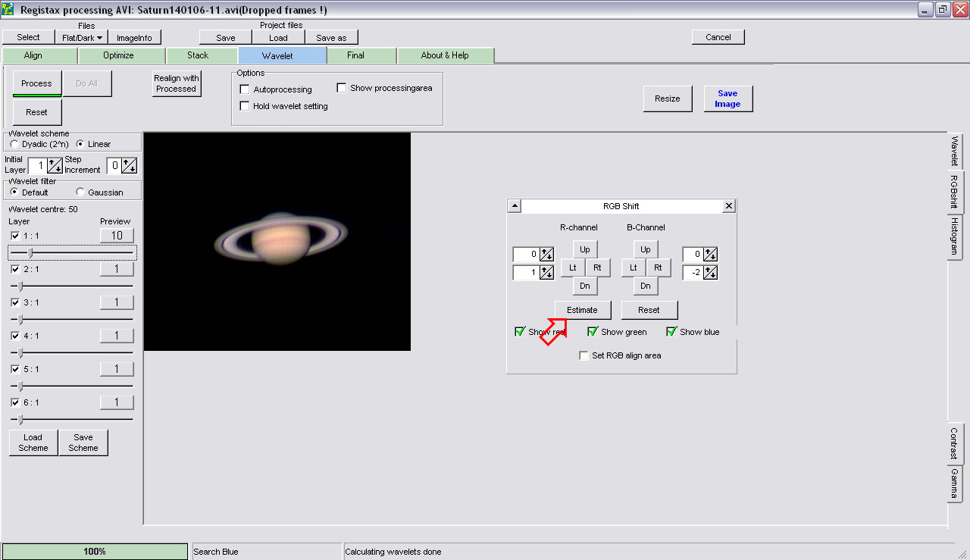Open the About & Help tab
Viewport: 970px width, 560px height.
click(445, 55)
